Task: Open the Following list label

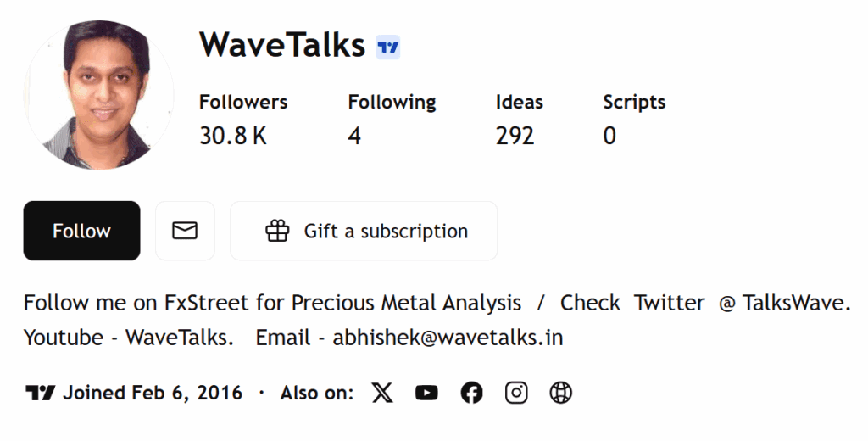Action: point(392,103)
